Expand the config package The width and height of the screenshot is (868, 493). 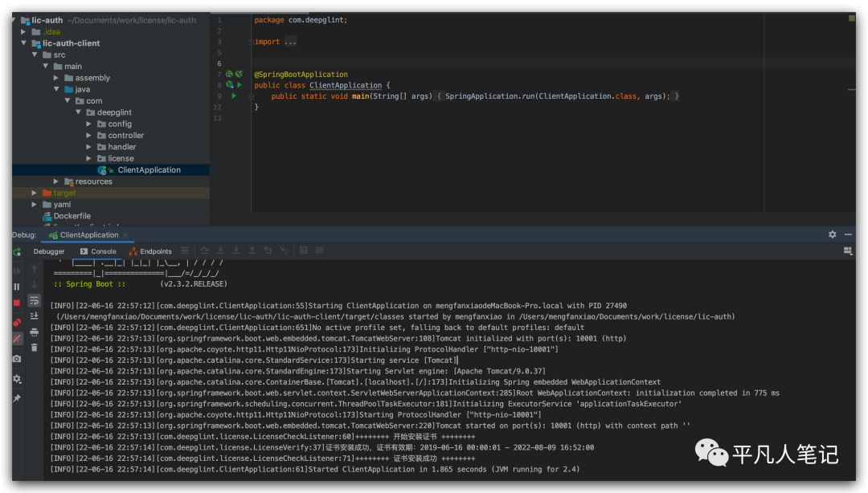88,124
